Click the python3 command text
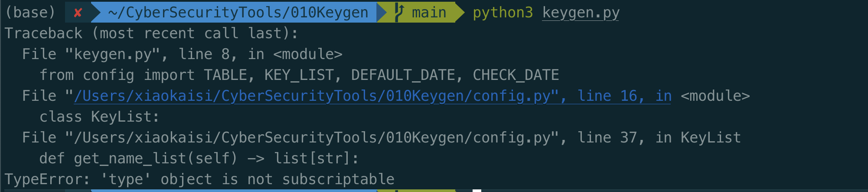Viewport: 868px width, 192px height. [503, 13]
